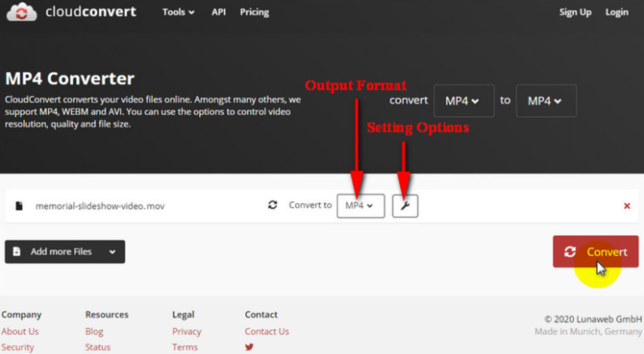Open the Security link in the footer
Image resolution: width=644 pixels, height=354 pixels.
[18, 347]
